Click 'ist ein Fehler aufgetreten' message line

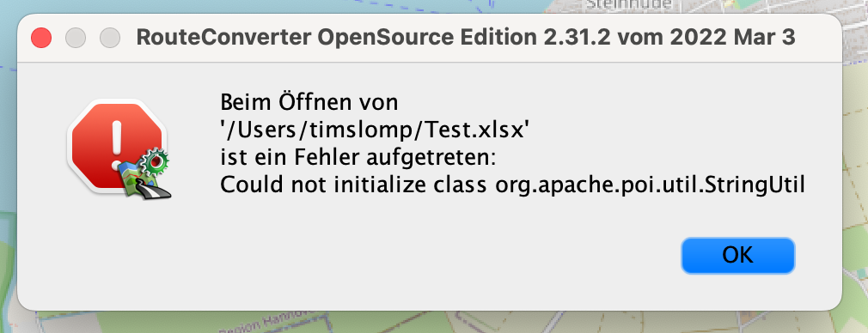point(357,159)
